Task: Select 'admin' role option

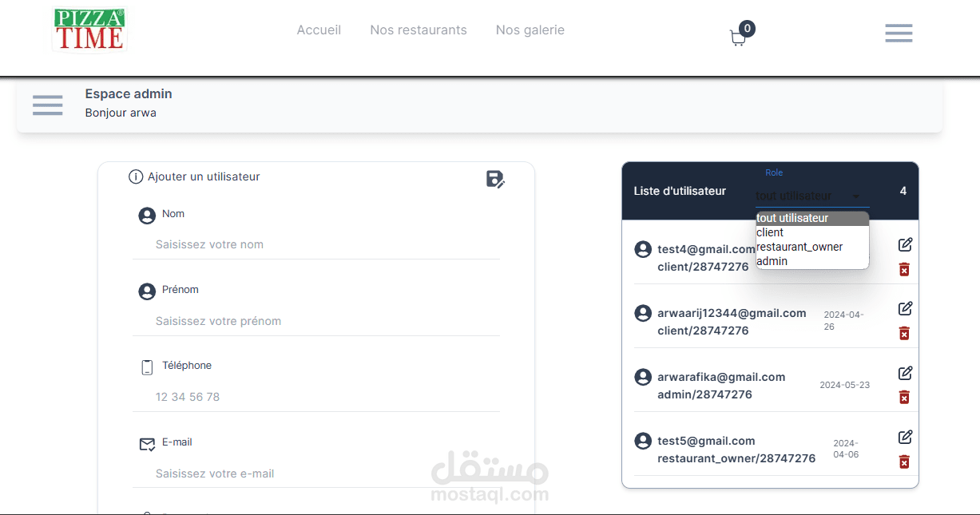Action: pos(812,261)
